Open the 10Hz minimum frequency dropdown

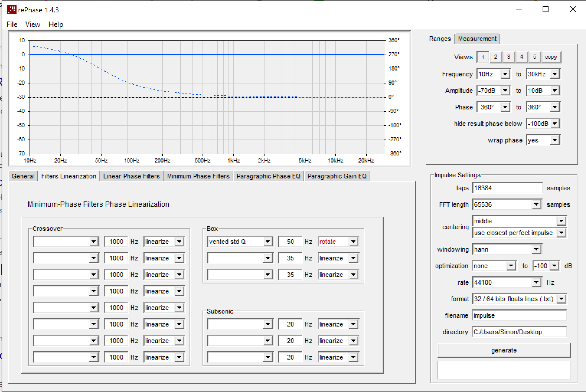493,74
